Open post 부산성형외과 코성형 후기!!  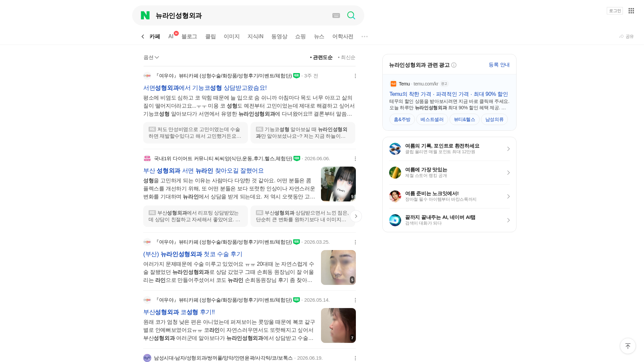coord(179,312)
